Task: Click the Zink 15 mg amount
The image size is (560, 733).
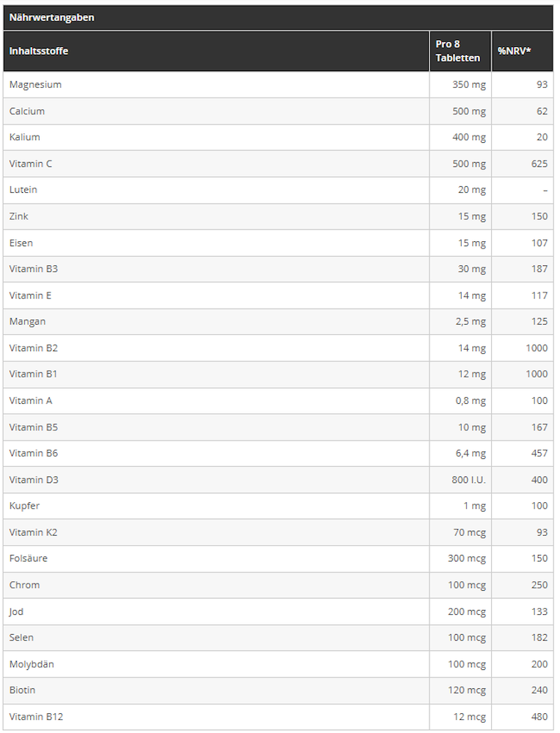Action: click(472, 216)
